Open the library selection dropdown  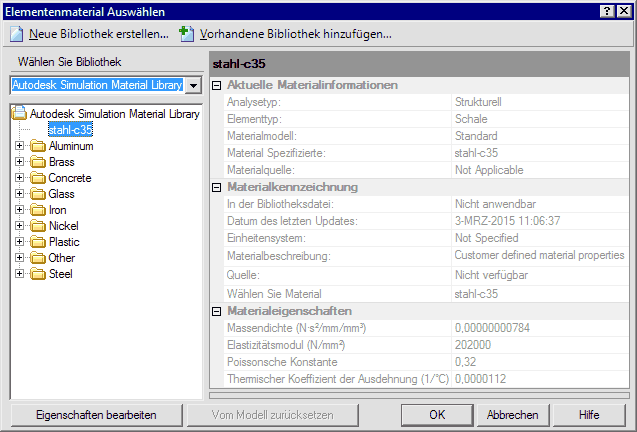point(193,86)
